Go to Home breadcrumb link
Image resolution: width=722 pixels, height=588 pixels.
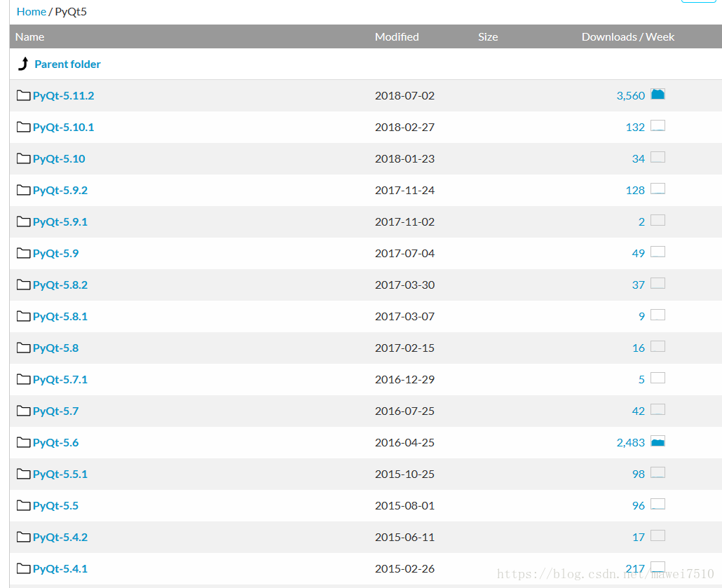pos(31,12)
